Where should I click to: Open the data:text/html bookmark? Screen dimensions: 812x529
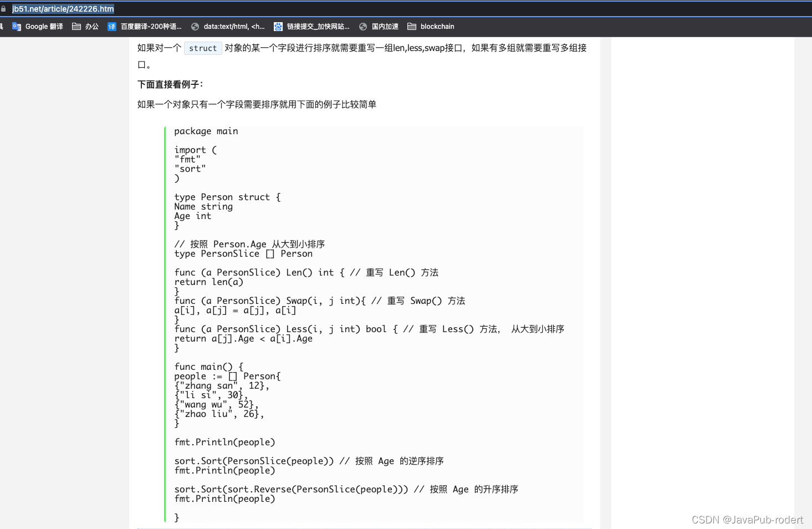pos(228,27)
